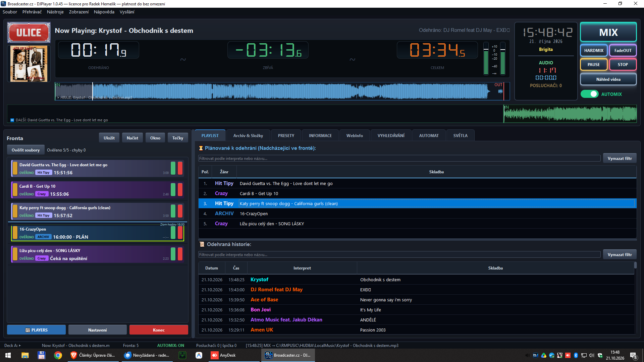Click the green button on SONG LÁSKY queue item
This screenshot has width=644, height=362.
173,254
